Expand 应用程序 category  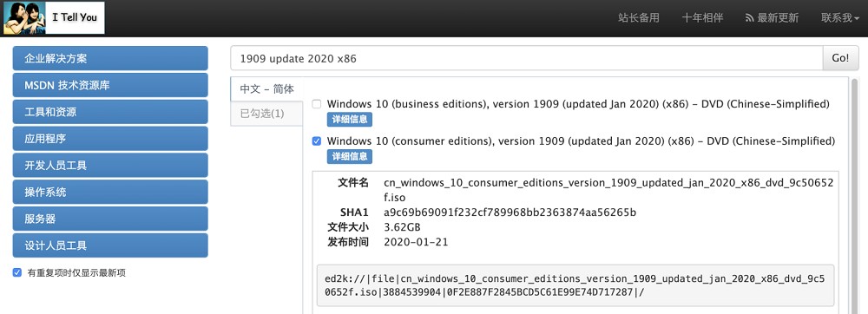click(110, 139)
